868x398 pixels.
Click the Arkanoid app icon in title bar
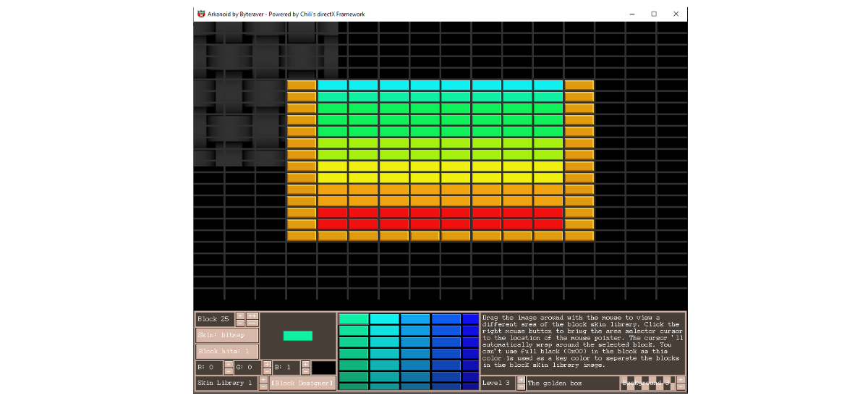coord(201,14)
